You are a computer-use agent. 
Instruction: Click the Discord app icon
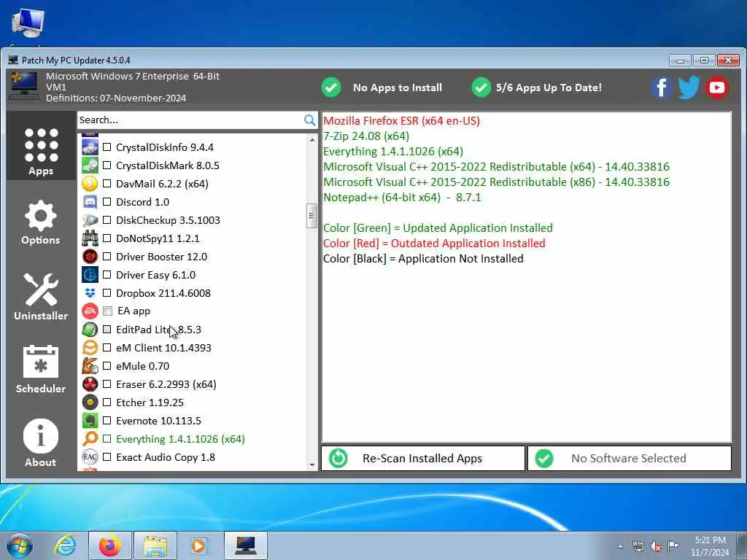(90, 202)
